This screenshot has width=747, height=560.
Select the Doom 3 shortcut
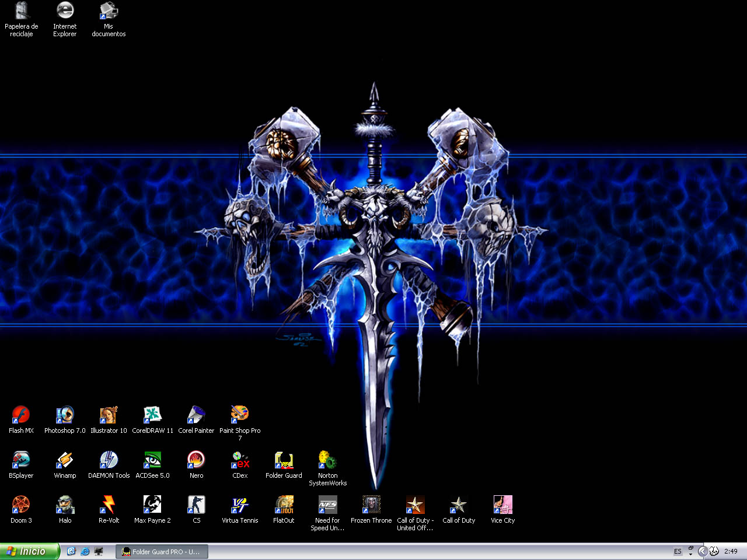click(x=21, y=509)
